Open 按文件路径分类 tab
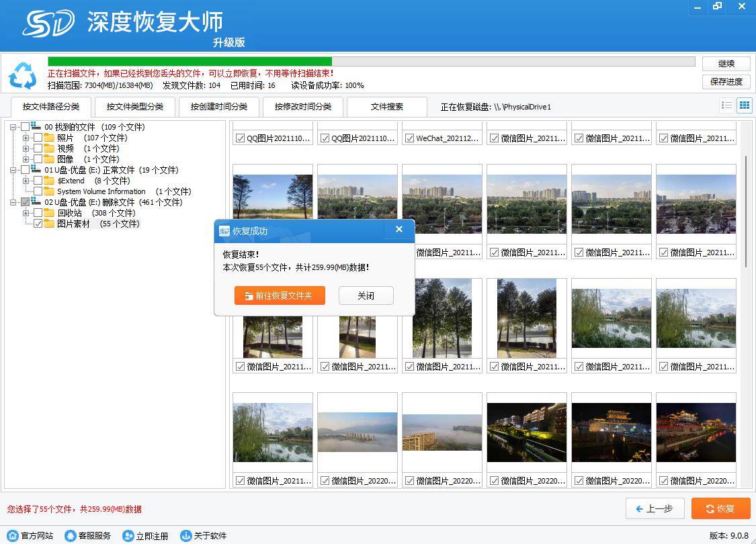 (51, 107)
